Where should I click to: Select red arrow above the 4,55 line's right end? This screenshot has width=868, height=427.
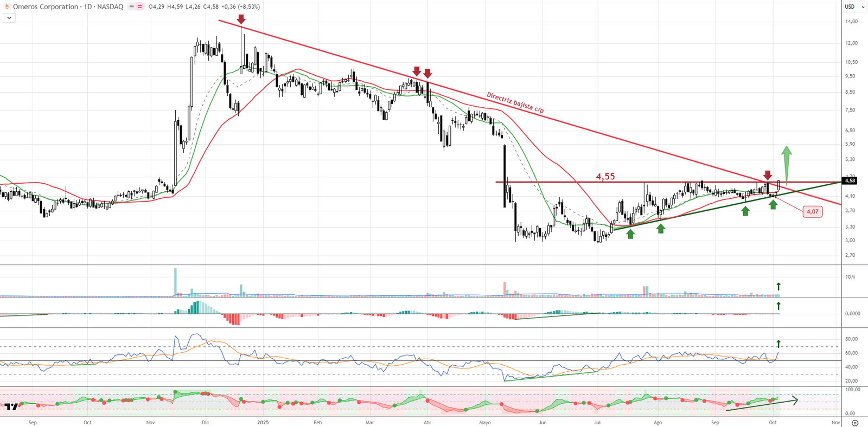[767, 175]
